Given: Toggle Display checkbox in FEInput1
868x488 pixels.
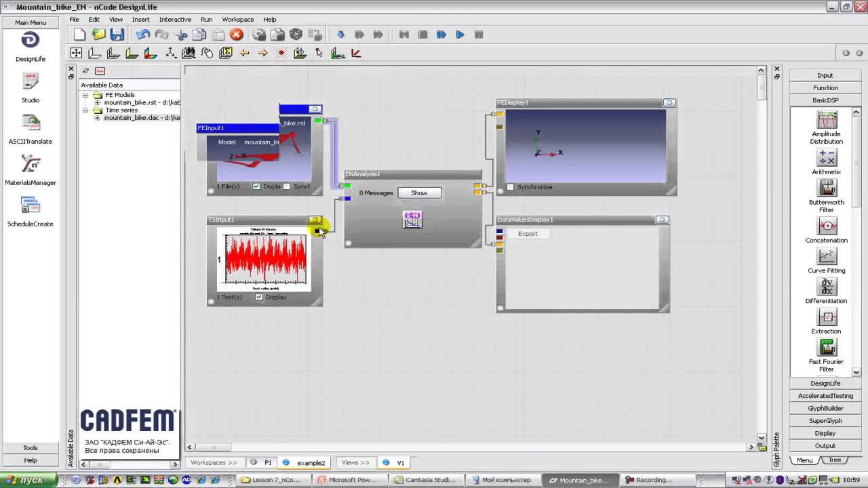Looking at the screenshot, I should tap(256, 186).
